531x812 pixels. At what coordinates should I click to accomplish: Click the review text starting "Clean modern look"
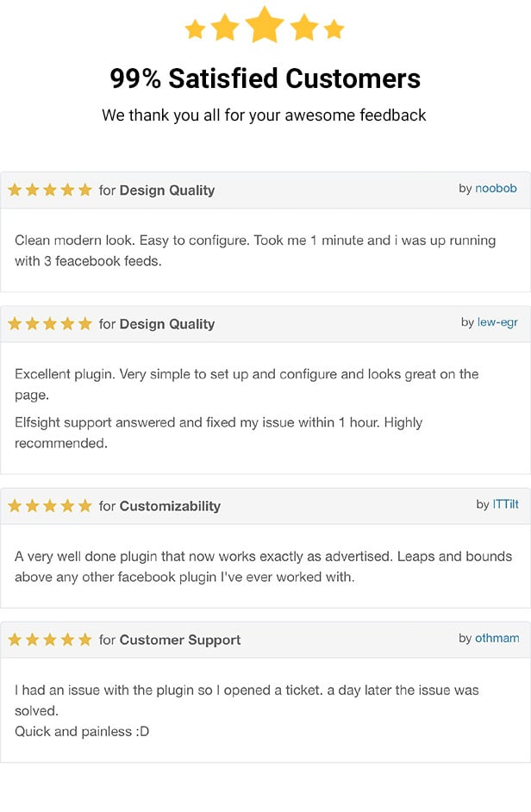pyautogui.click(x=255, y=250)
